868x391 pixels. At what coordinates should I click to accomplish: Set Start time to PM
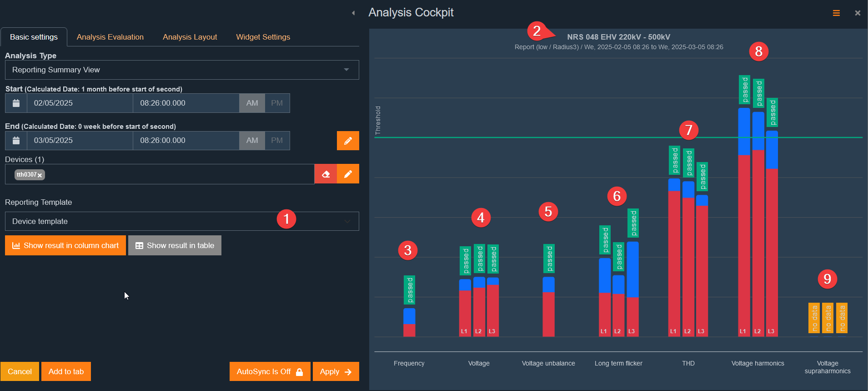[276, 103]
